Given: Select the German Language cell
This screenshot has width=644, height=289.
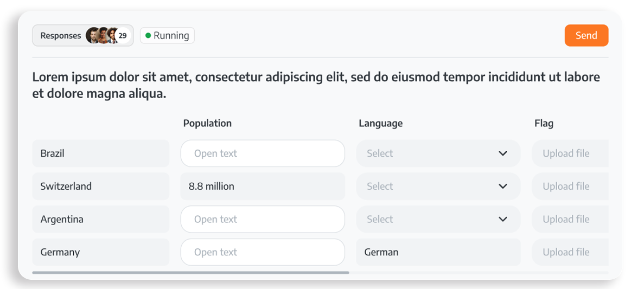Looking at the screenshot, I should pyautogui.click(x=438, y=252).
